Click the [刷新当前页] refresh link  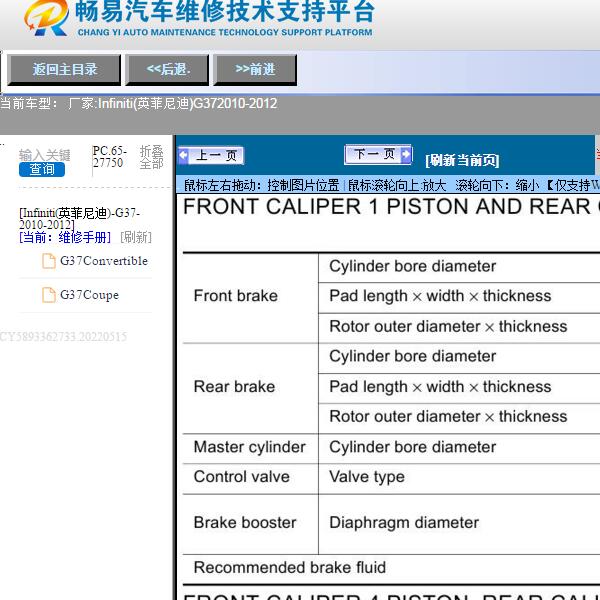(x=462, y=160)
